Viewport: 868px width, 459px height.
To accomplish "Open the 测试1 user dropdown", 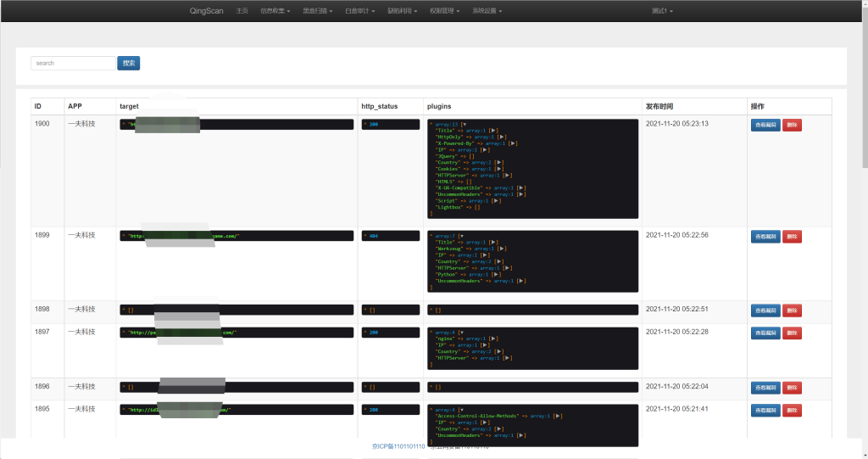I will pos(661,11).
